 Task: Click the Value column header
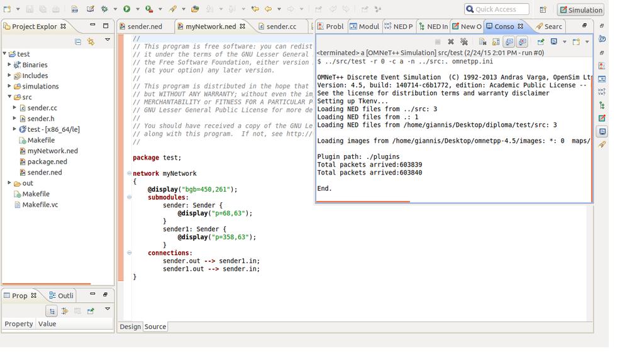pos(47,323)
